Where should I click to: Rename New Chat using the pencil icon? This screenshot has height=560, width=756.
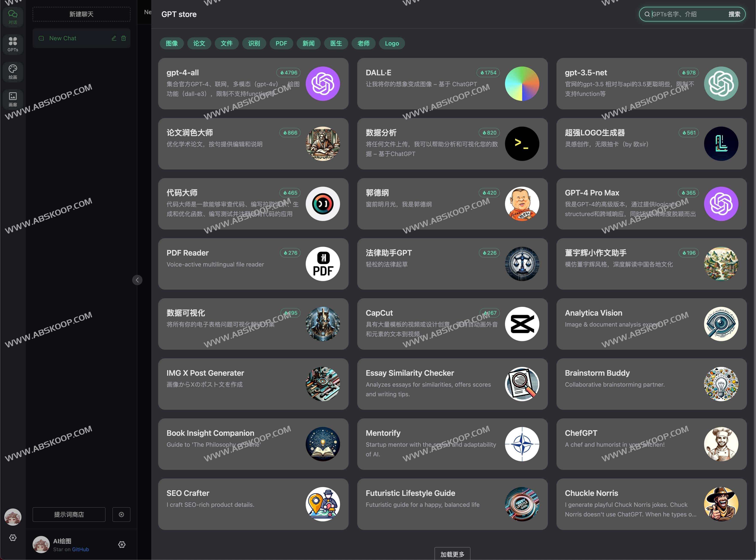pyautogui.click(x=114, y=38)
